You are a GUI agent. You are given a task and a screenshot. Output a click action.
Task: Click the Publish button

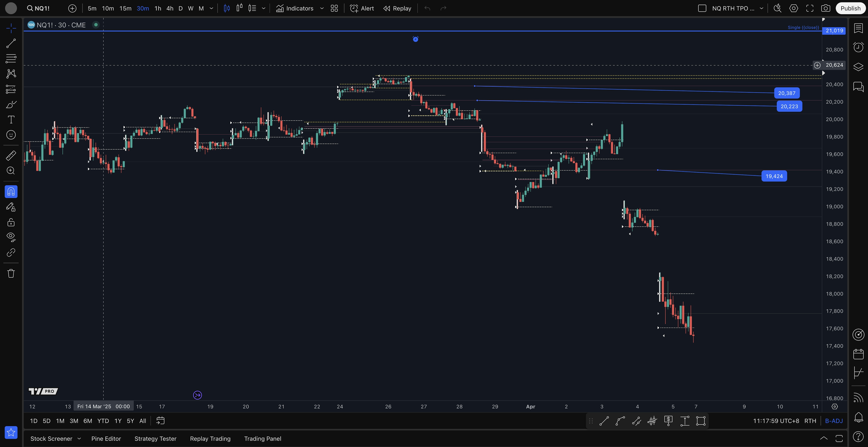click(850, 8)
